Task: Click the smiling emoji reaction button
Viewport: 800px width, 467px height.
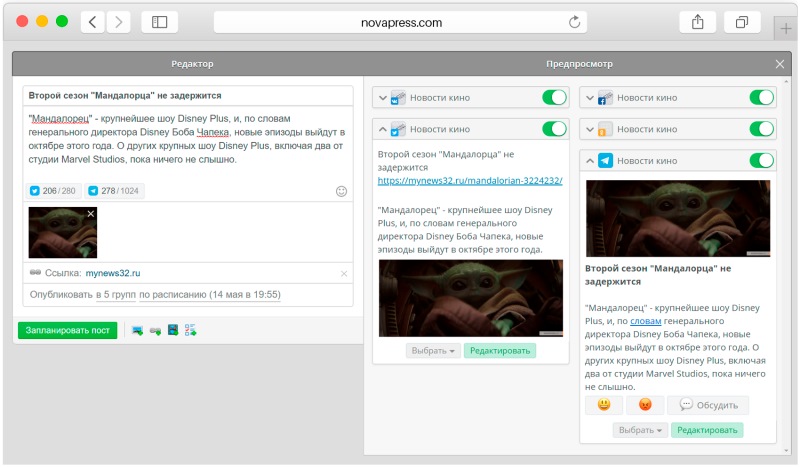Action: 604,405
